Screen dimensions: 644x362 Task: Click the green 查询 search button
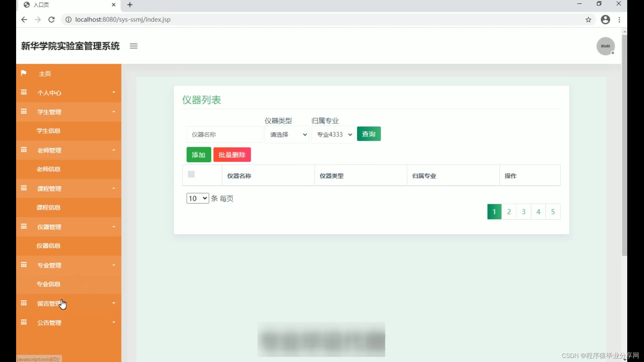tap(369, 134)
